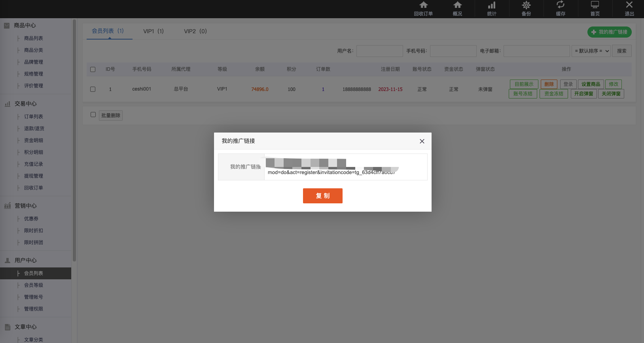Open 充值记录 in the sidebar
644x343 pixels.
coord(34,164)
